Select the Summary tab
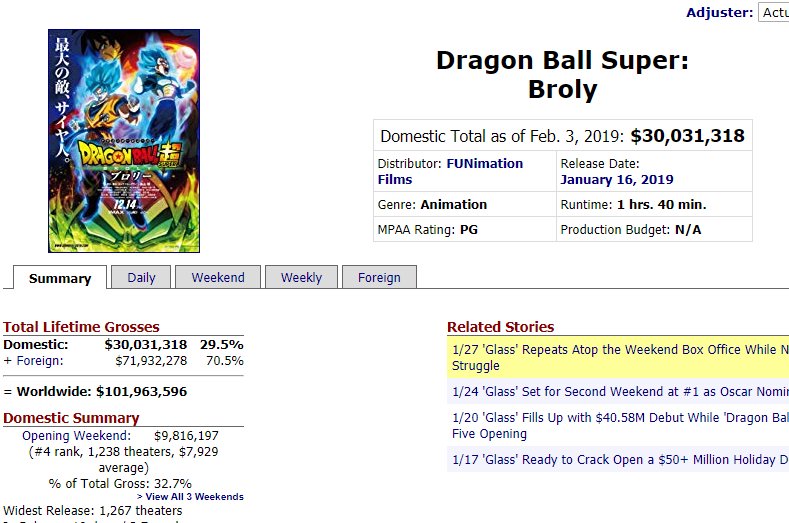The width and height of the screenshot is (789, 523). click(60, 278)
